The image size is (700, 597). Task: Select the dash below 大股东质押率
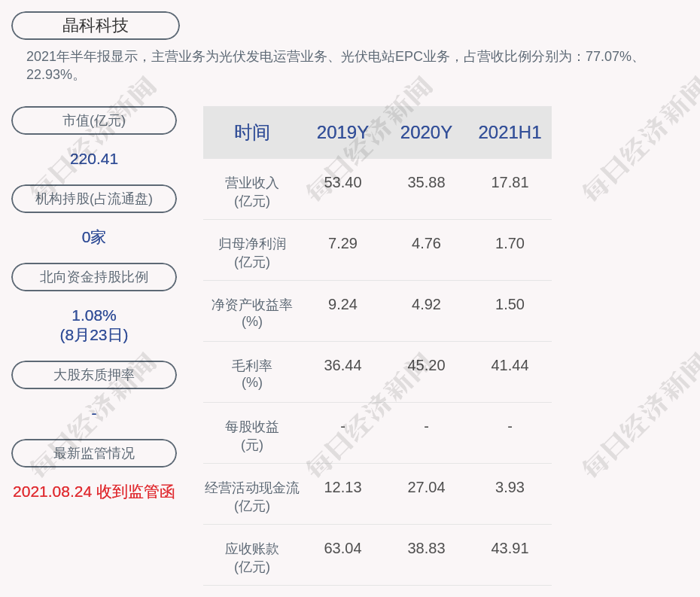(x=94, y=414)
